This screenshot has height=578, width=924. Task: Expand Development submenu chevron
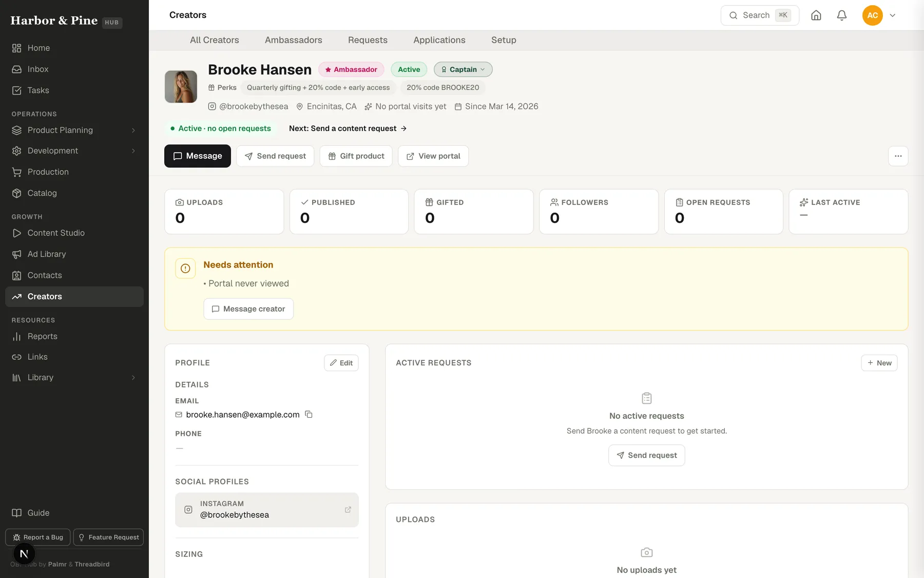[133, 151]
